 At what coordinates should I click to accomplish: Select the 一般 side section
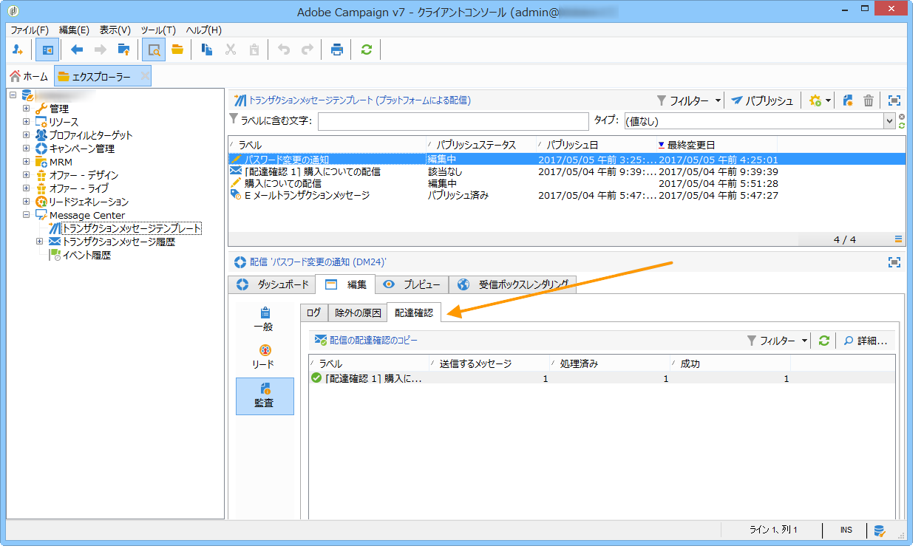265,319
